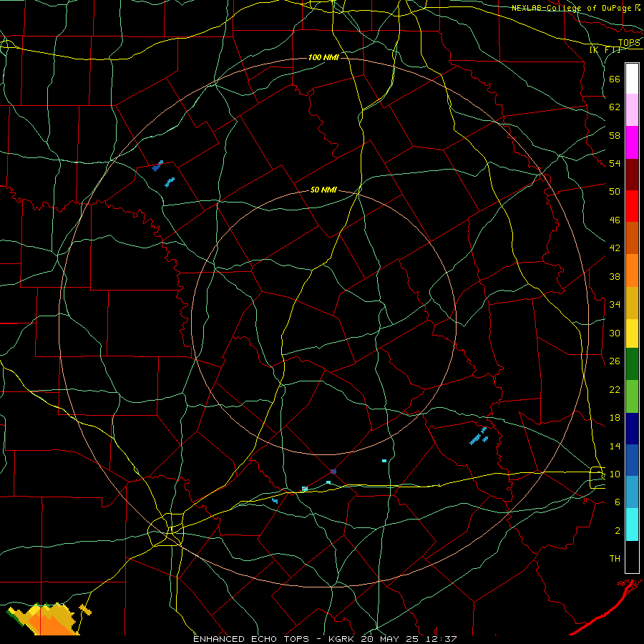Viewport: 644px width, 644px height.
Task: Click the legend value "22"
Action: click(x=615, y=389)
